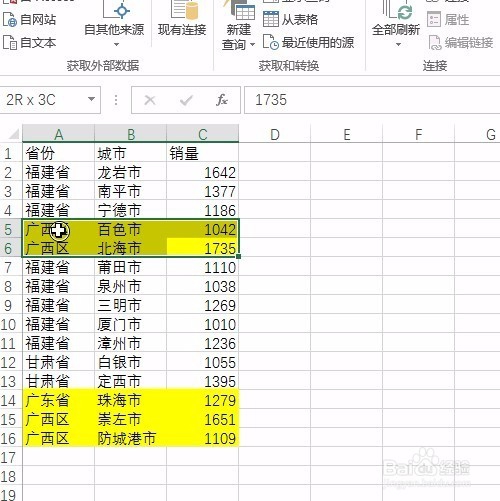Image resolution: width=500 pixels, height=501 pixels.
Task: Open the 全部刷新 dropdown arrow
Action: point(398,45)
